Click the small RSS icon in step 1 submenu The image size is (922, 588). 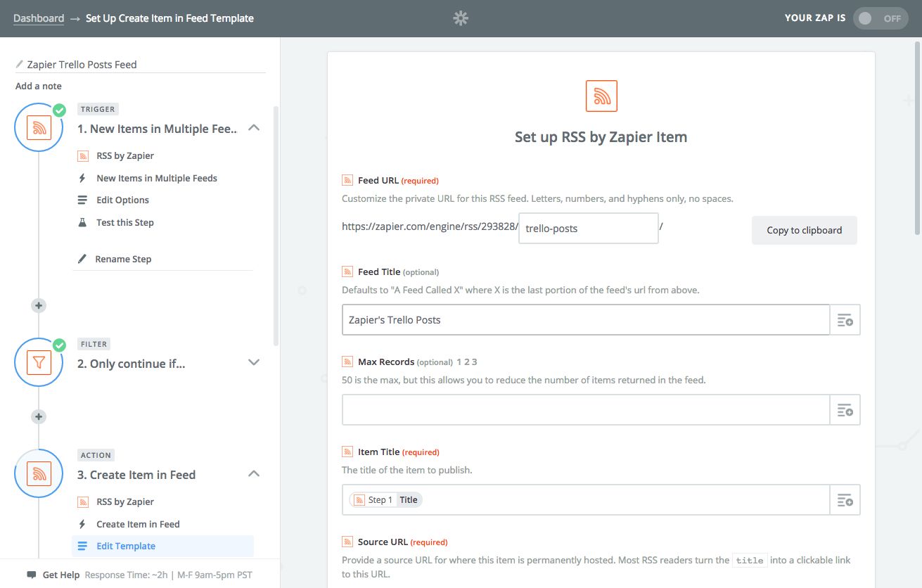[82, 155]
